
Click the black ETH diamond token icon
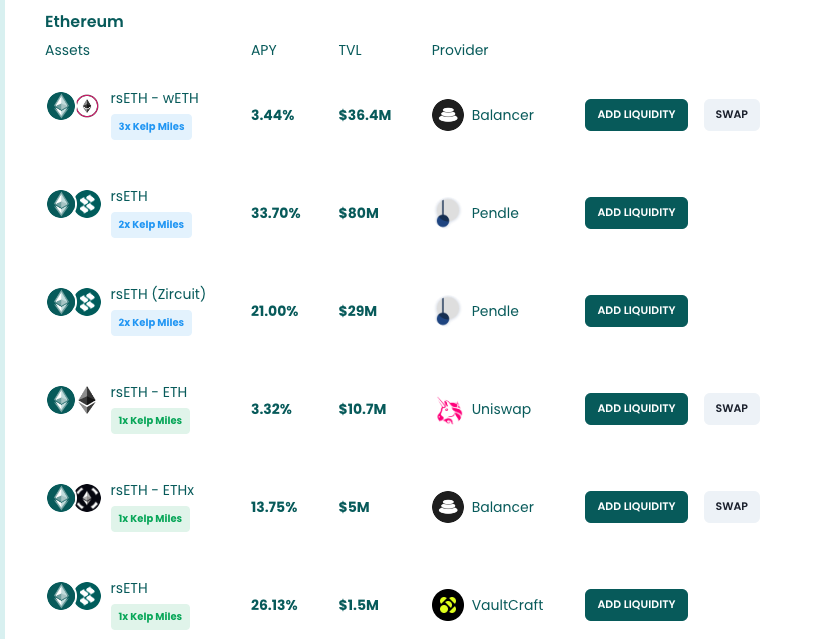(87, 400)
